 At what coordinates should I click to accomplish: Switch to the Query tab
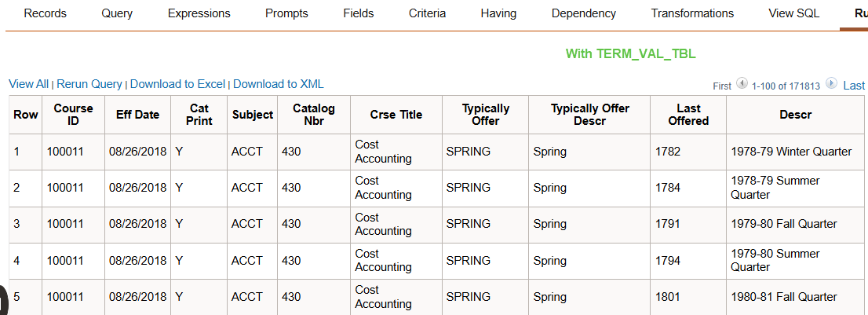(x=117, y=13)
